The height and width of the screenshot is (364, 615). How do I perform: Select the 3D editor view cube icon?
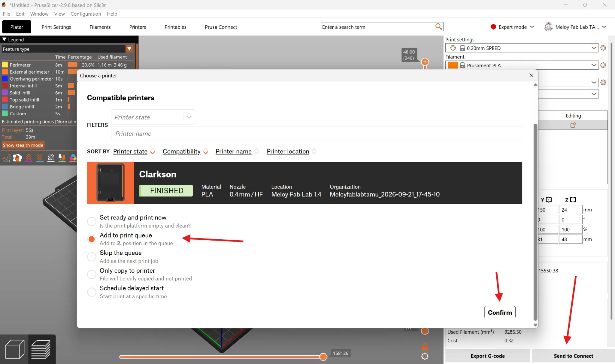pos(15,349)
